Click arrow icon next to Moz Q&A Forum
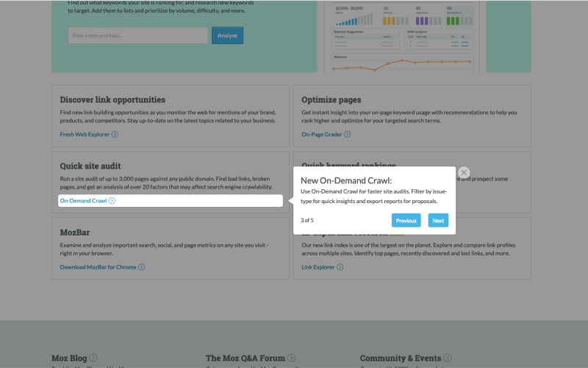The width and height of the screenshot is (588, 368). click(x=291, y=358)
